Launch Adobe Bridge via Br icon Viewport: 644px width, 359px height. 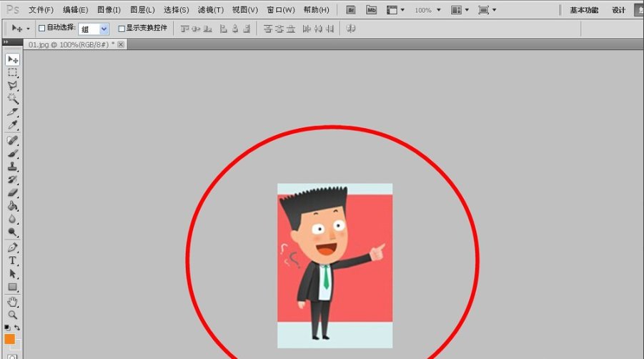[x=351, y=10]
